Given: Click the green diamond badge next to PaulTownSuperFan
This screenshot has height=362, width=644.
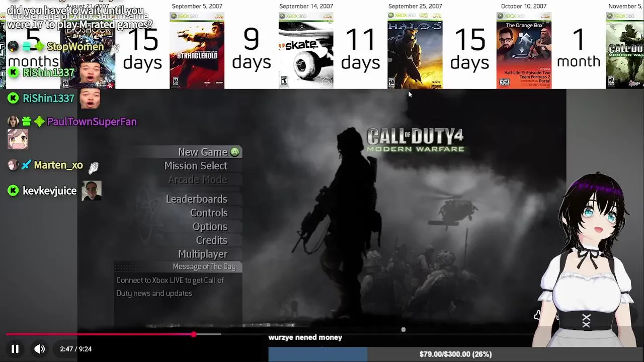Looking at the screenshot, I should pyautogui.click(x=39, y=122).
